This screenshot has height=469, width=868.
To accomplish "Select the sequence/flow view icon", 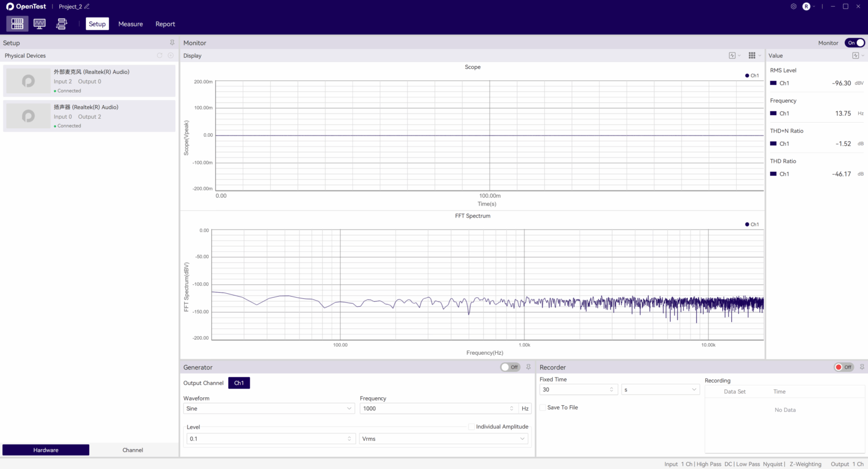I will click(62, 24).
